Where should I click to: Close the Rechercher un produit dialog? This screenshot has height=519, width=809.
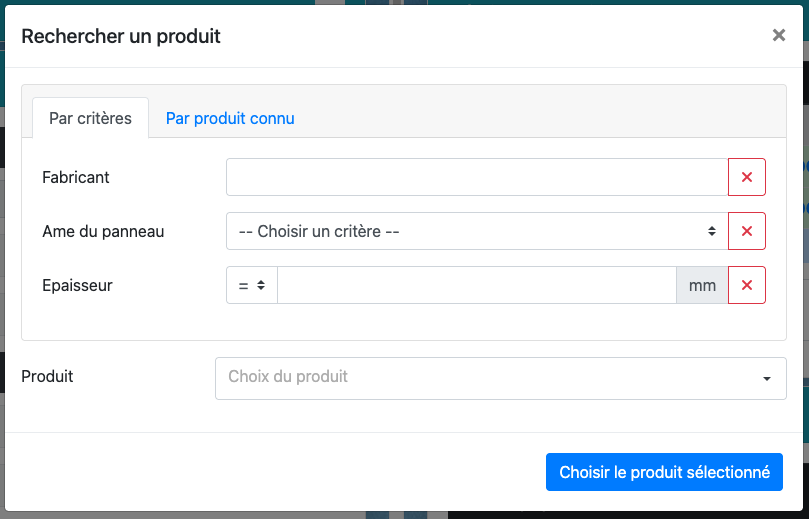779,36
